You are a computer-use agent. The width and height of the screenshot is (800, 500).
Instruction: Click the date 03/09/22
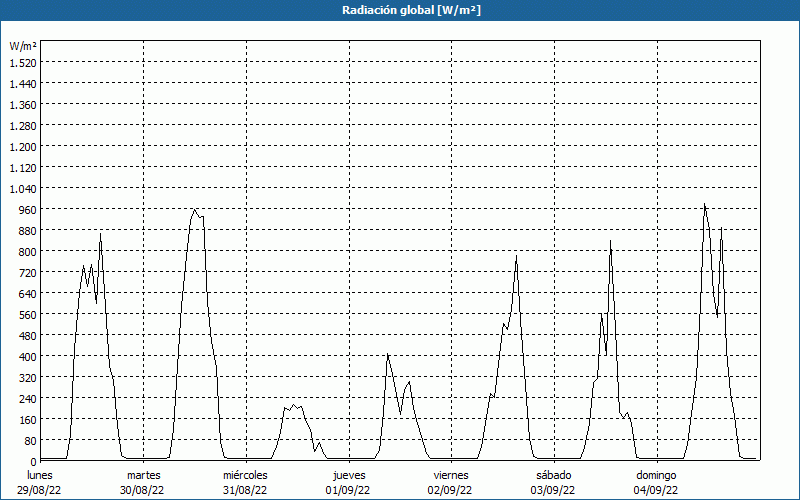click(x=553, y=490)
